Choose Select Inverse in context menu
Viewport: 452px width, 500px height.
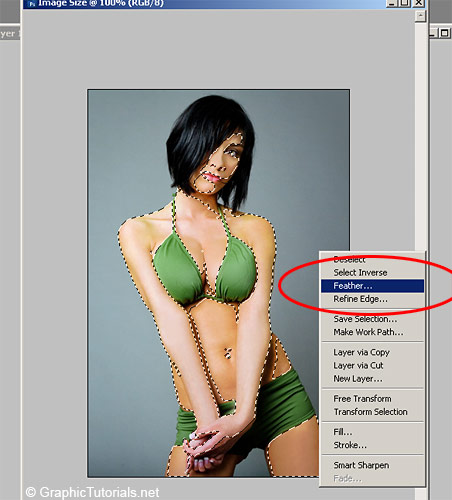372,272
